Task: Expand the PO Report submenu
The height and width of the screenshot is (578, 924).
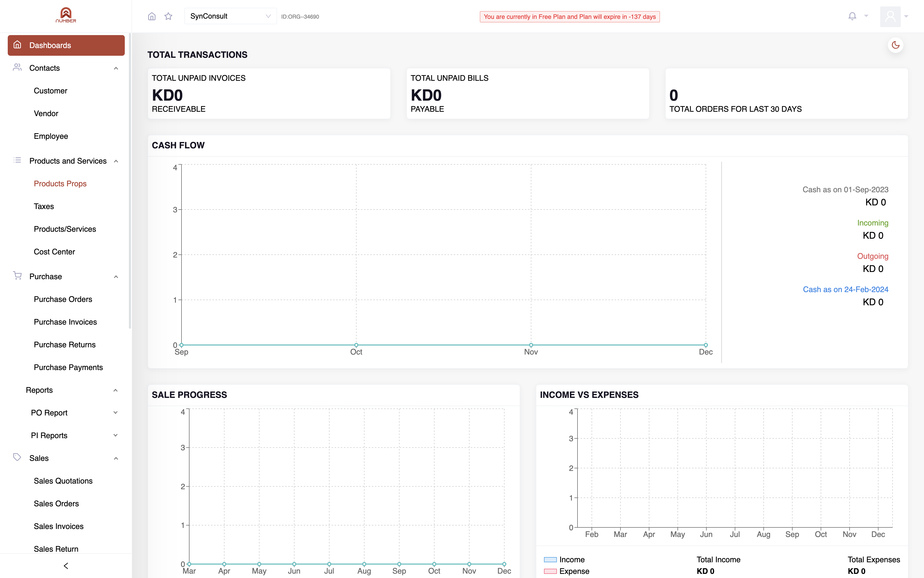Action: tap(115, 413)
